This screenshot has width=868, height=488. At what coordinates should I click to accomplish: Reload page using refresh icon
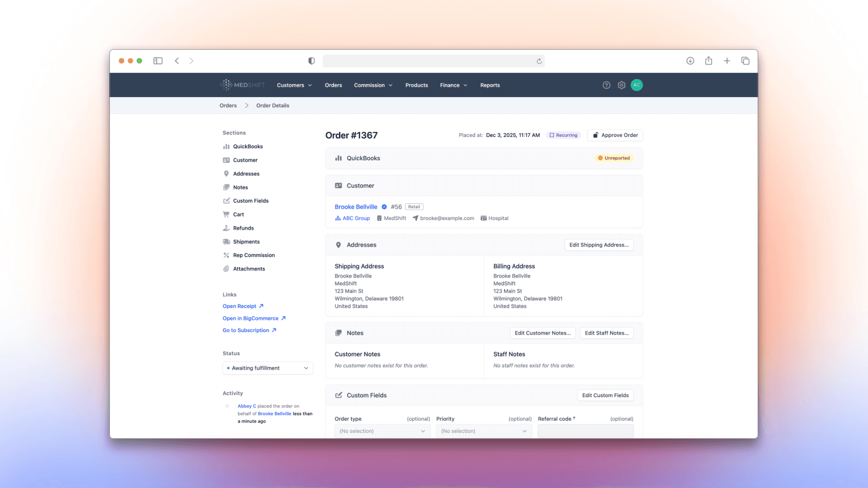pyautogui.click(x=539, y=61)
